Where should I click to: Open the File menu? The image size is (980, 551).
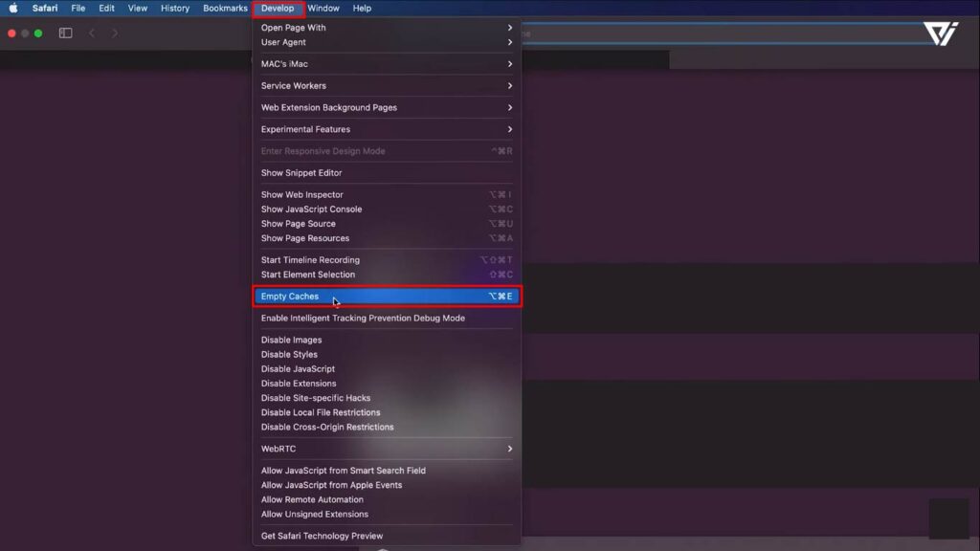tap(78, 8)
